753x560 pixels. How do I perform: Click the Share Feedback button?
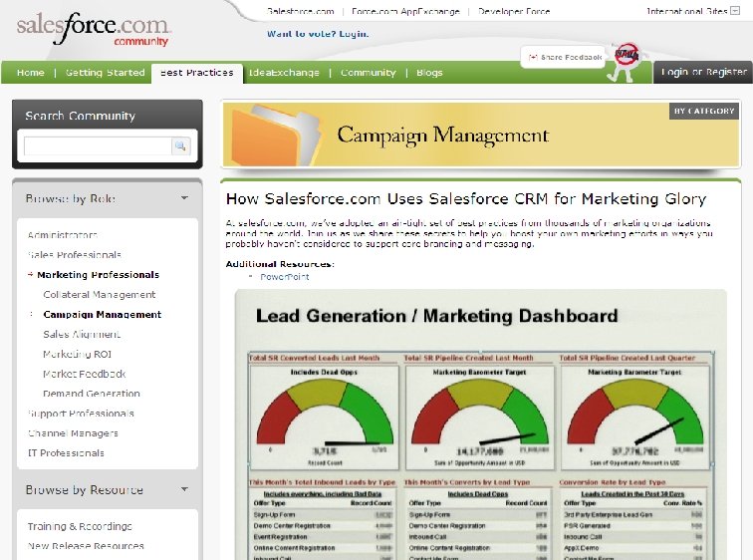point(563,57)
